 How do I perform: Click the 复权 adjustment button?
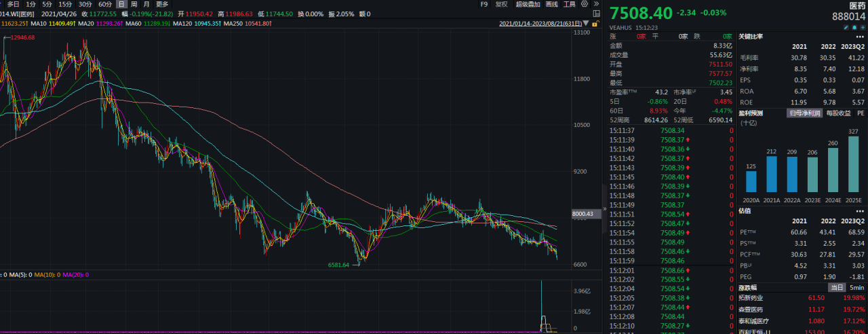pos(501,4)
